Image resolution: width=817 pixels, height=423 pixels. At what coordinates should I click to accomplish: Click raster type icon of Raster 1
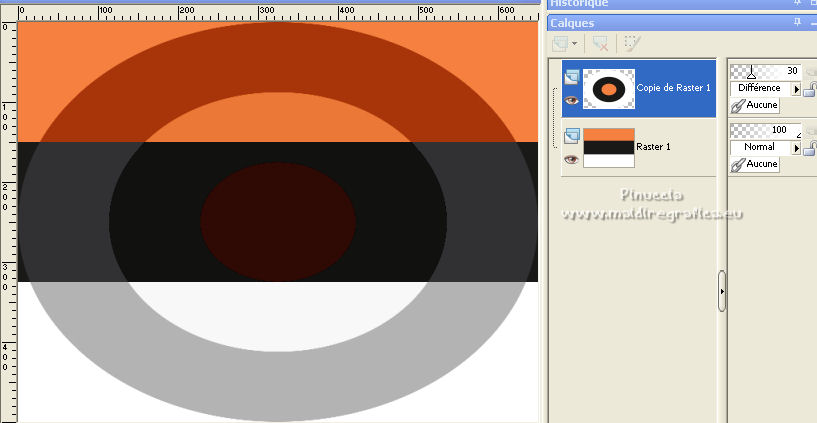click(x=572, y=136)
